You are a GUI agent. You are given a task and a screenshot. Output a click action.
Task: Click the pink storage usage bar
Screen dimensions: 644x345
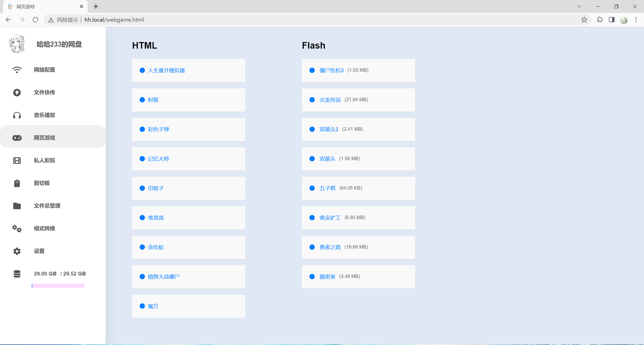click(x=58, y=286)
